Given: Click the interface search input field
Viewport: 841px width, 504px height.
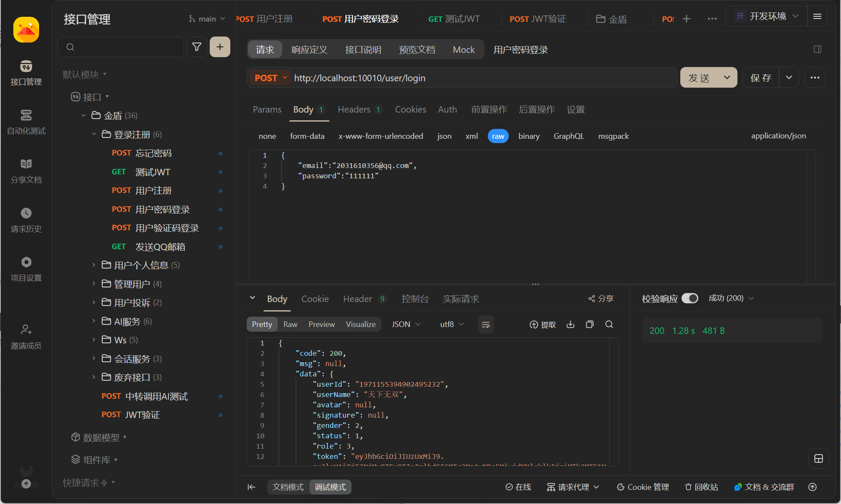Looking at the screenshot, I should point(125,47).
